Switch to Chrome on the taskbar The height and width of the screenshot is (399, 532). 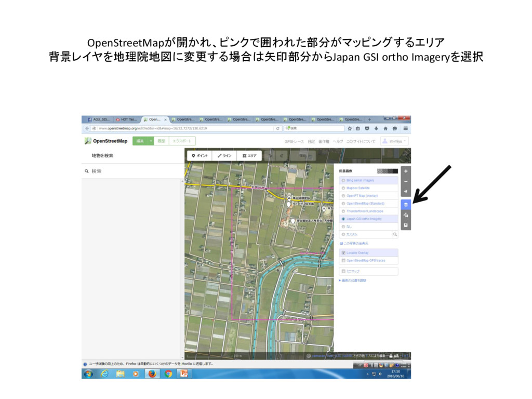click(168, 374)
